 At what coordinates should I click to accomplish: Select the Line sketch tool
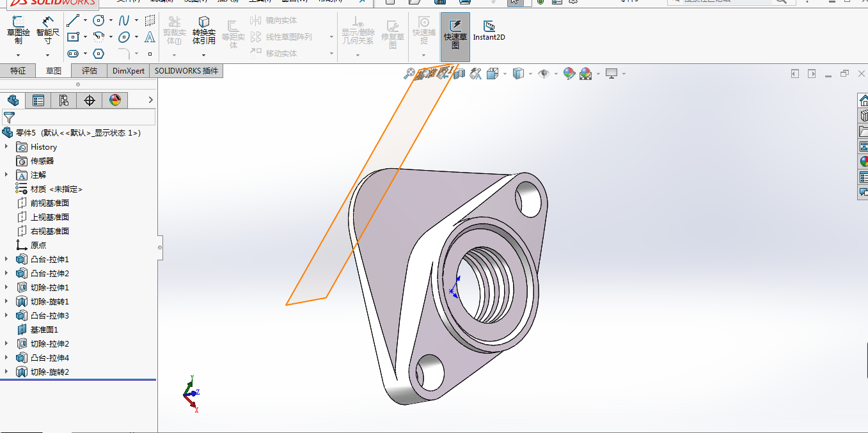[x=72, y=20]
